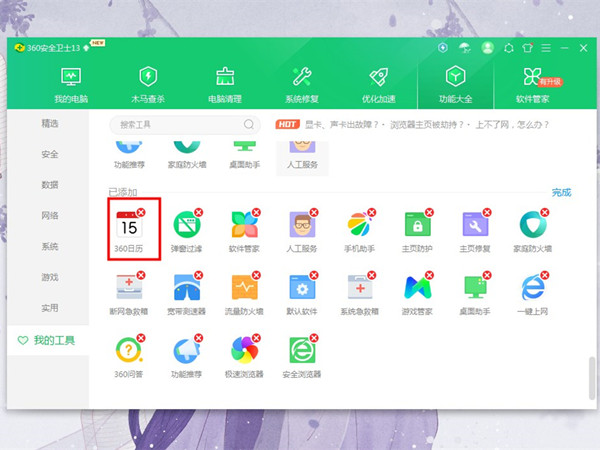
Task: Open the 流量防火墙 tool
Action: coord(245,294)
